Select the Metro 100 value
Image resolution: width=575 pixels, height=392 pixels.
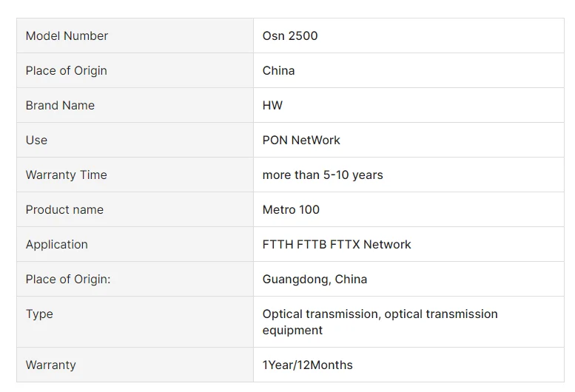tap(291, 209)
